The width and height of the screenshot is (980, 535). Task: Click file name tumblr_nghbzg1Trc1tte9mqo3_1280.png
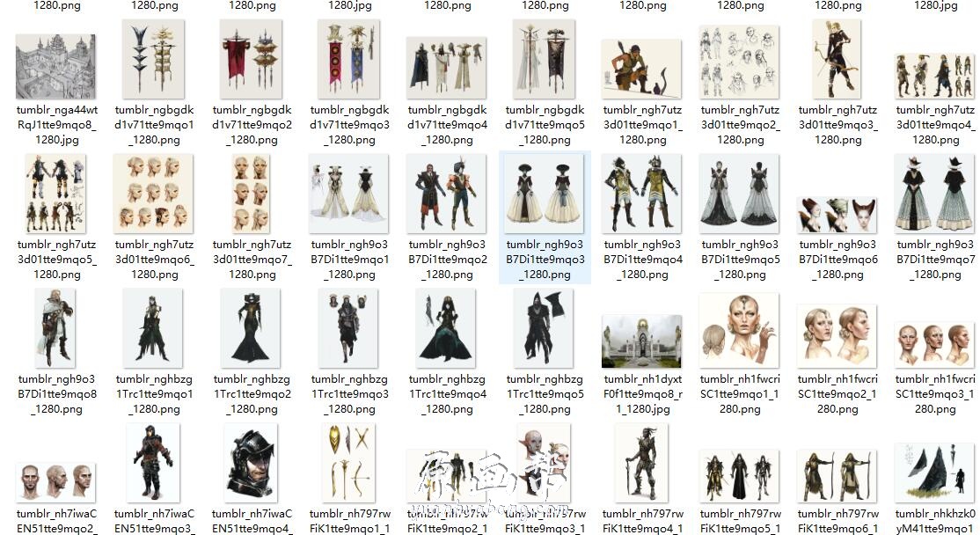[x=350, y=393]
